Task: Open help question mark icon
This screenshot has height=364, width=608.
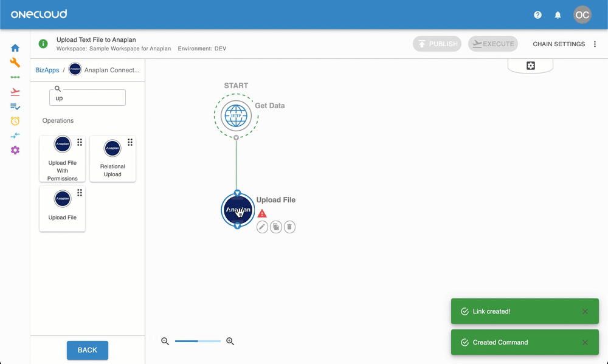Action: tap(537, 15)
